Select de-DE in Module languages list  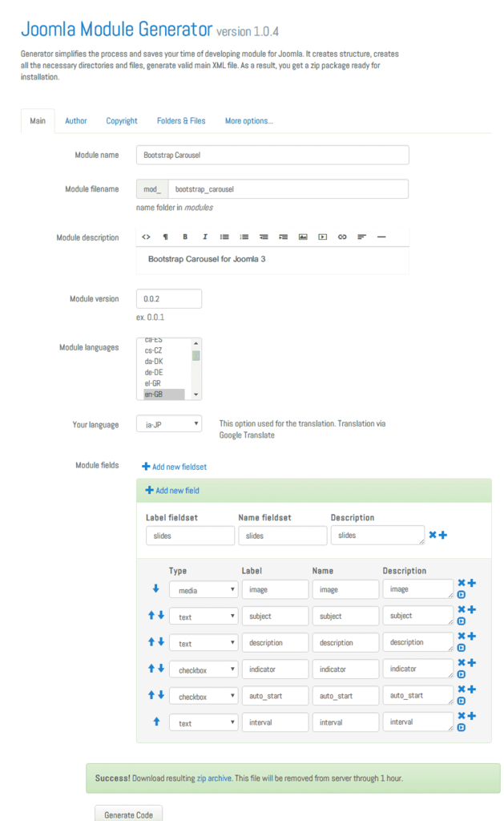[163, 372]
